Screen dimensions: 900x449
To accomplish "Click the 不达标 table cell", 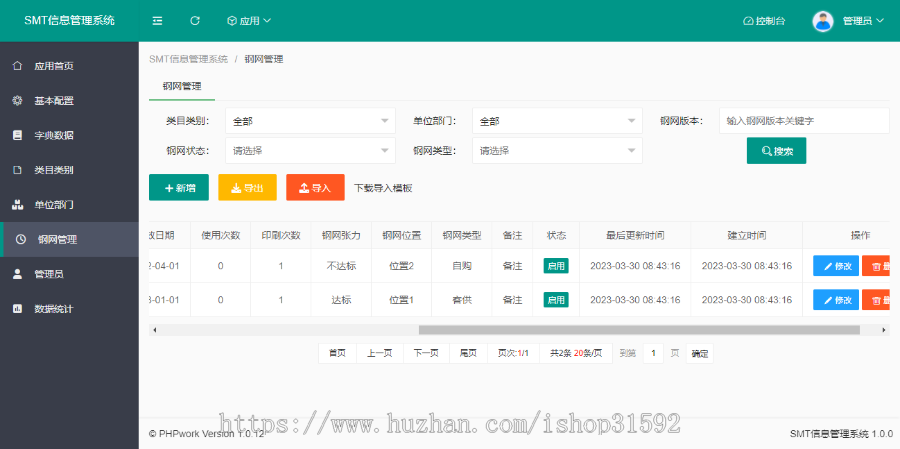I will pyautogui.click(x=341, y=266).
